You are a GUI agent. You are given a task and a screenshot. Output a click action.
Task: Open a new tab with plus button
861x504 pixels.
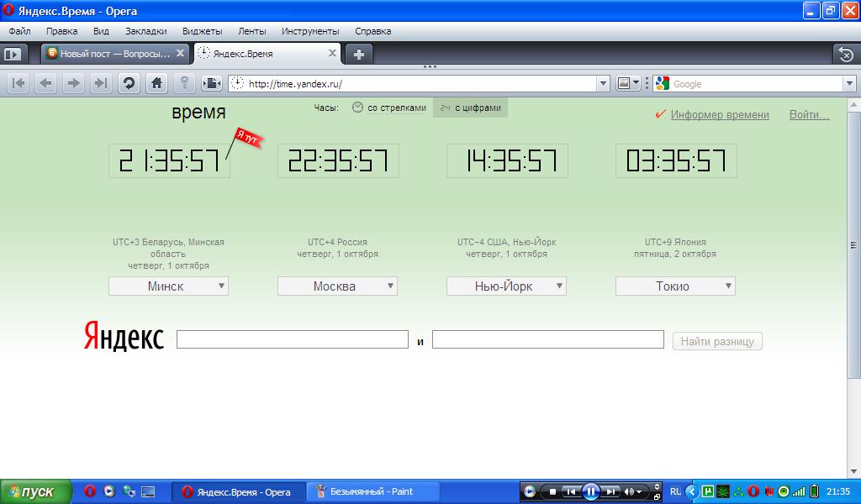pos(358,55)
